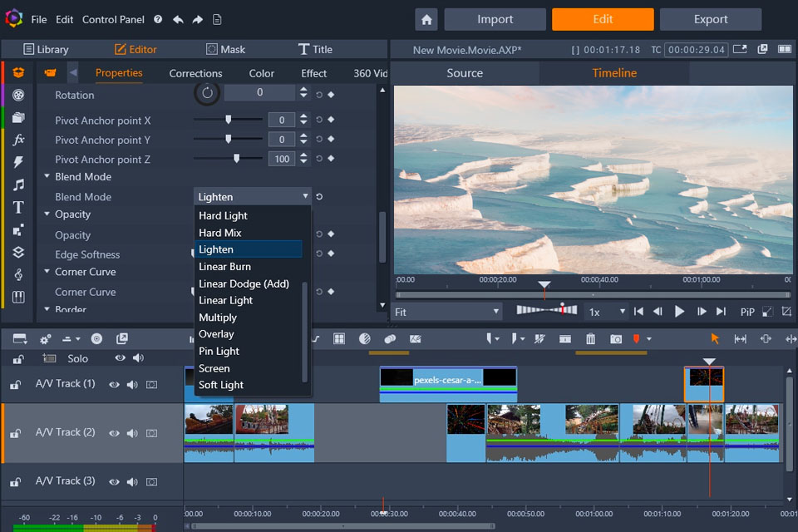The height and width of the screenshot is (532, 798).
Task: Click the trash delete icon in timeline toolbar
Action: 590,339
